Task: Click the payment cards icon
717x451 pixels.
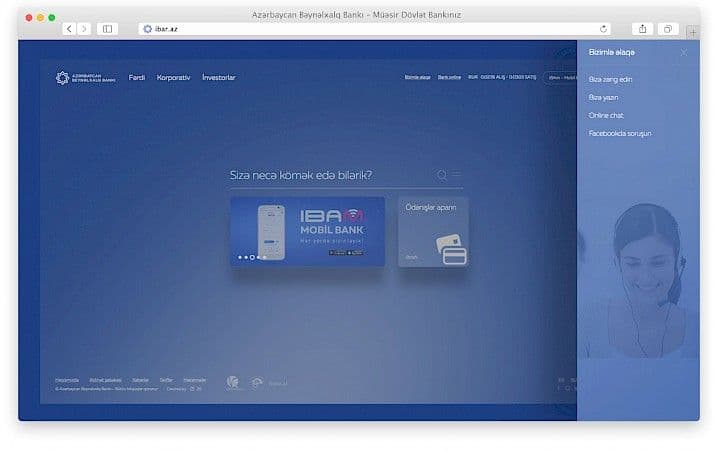Action: [451, 250]
